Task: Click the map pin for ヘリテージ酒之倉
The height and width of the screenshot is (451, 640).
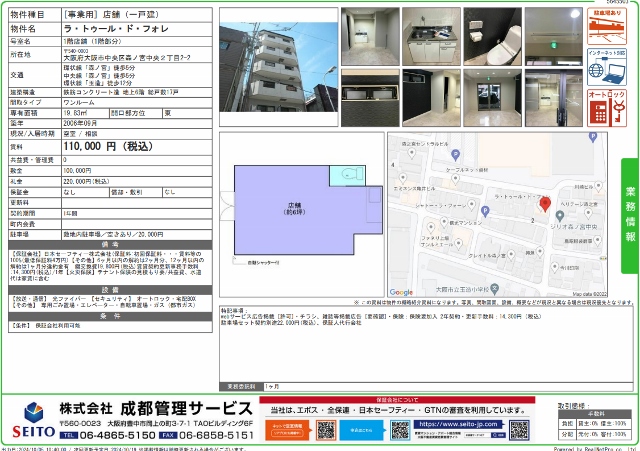Action: [x=588, y=213]
